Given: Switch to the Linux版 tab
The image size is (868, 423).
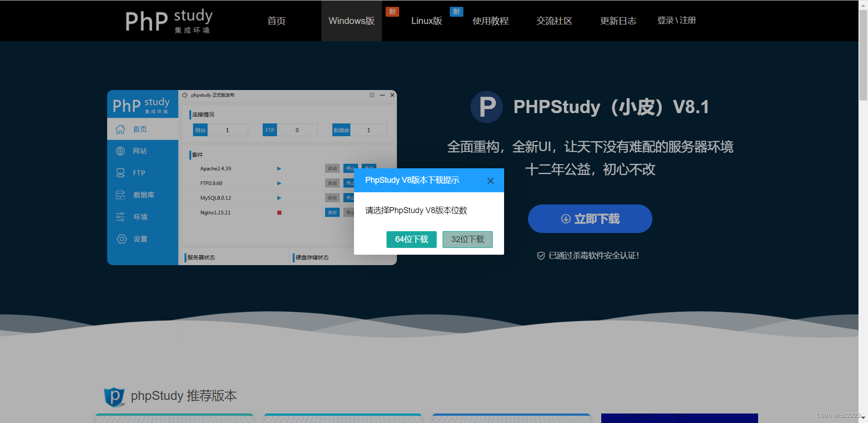Looking at the screenshot, I should click(x=426, y=21).
